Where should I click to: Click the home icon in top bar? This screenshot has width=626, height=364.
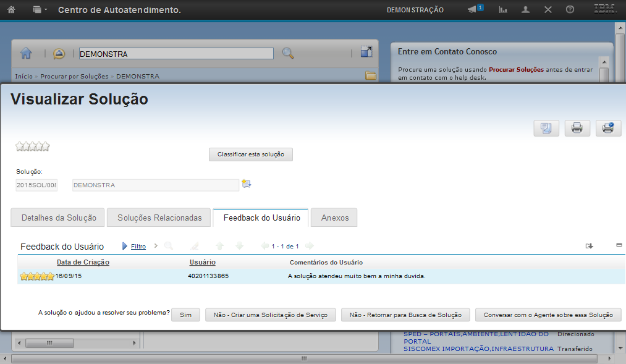coord(11,10)
